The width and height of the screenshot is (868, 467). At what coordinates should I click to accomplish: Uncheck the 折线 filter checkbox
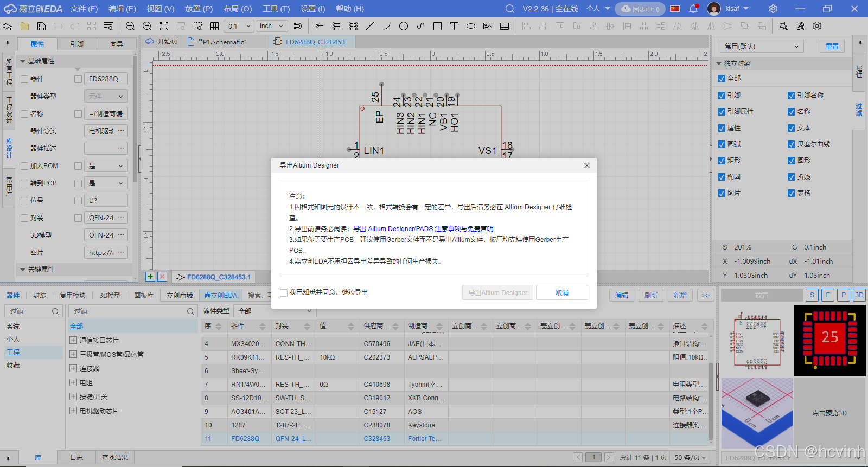[x=792, y=177]
